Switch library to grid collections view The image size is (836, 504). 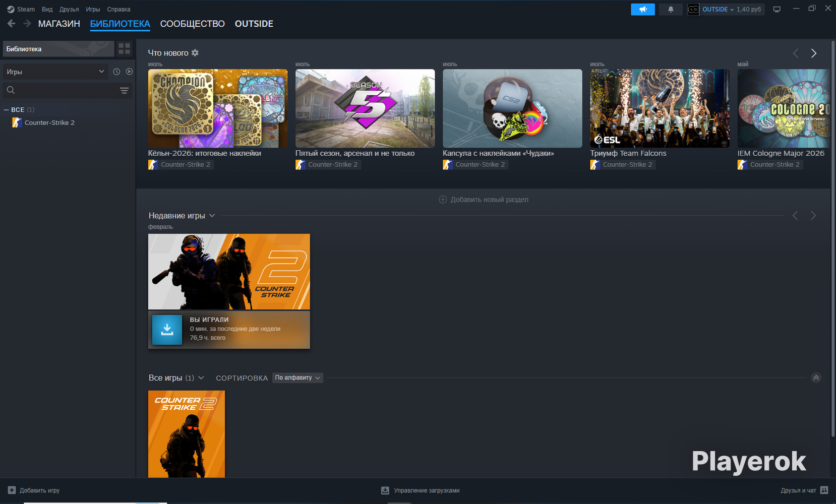[x=124, y=49]
